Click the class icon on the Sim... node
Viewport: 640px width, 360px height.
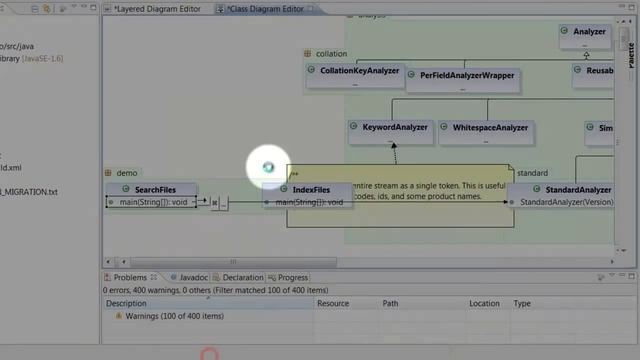pyautogui.click(x=590, y=127)
